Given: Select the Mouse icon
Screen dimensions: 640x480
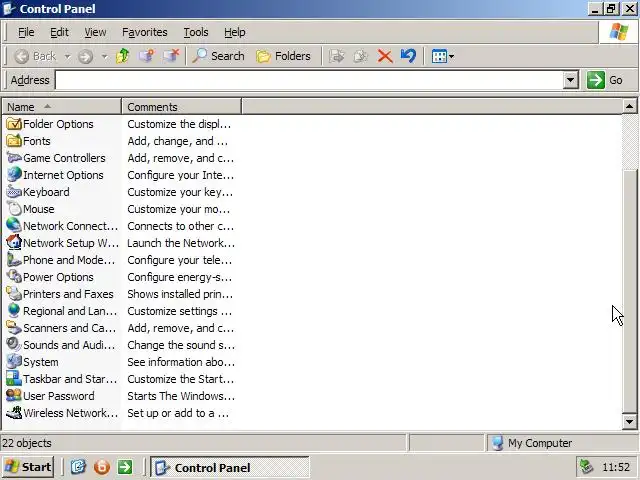Looking at the screenshot, I should click(14, 209).
